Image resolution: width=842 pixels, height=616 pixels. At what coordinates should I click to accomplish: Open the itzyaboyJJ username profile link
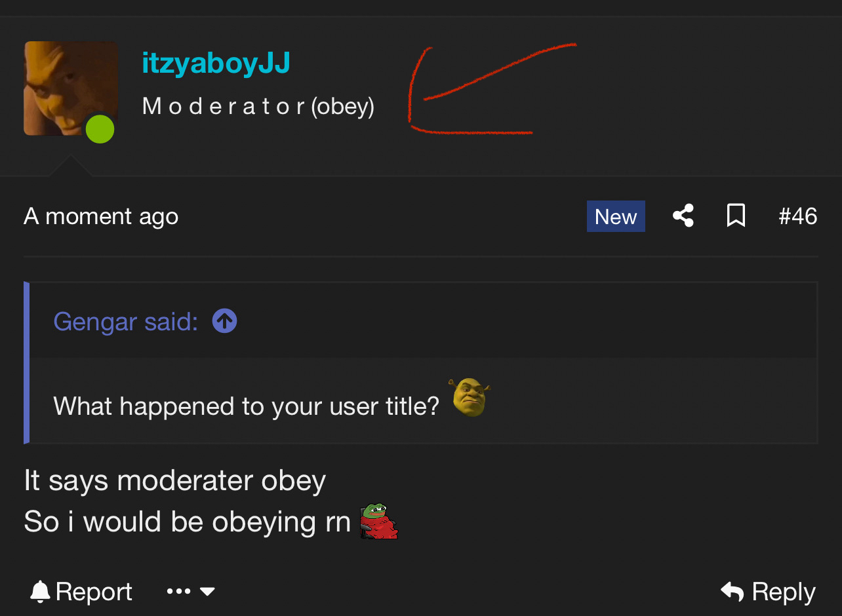[216, 63]
